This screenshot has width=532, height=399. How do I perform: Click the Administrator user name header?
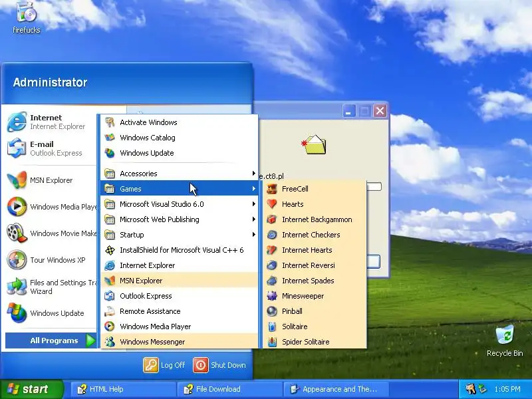(51, 82)
